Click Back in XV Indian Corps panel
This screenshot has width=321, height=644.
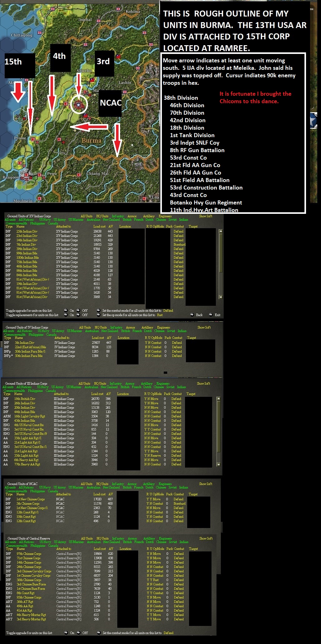(199, 315)
